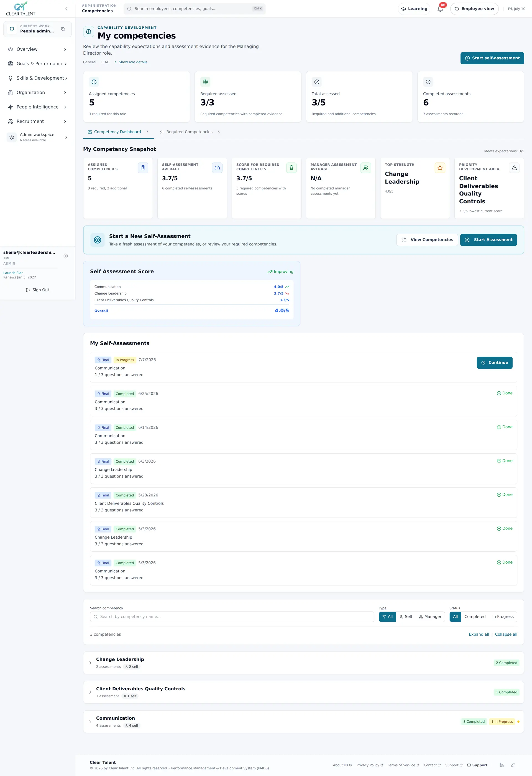Open current workspace People admin selector
The image size is (532, 776).
37,29
